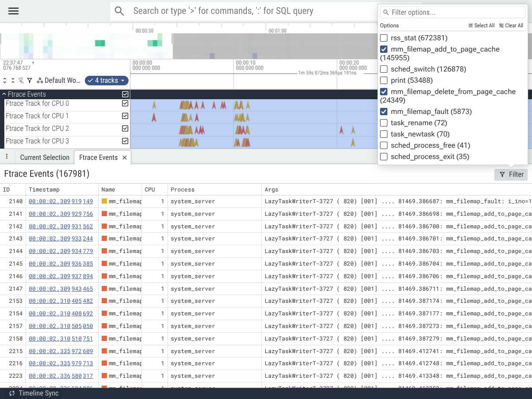Toggle the Ftrace Track for CPU 1 checkbox
This screenshot has height=399, width=532.
pos(125,116)
